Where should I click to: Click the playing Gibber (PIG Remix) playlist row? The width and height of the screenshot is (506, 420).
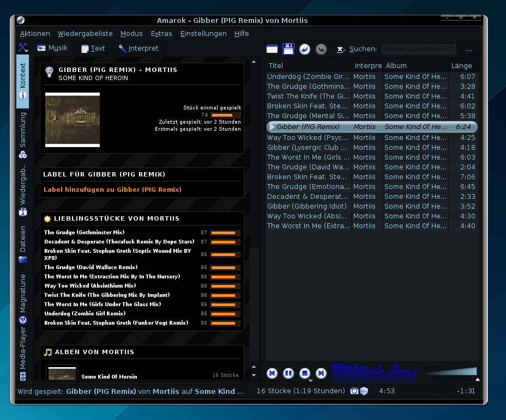coord(372,127)
